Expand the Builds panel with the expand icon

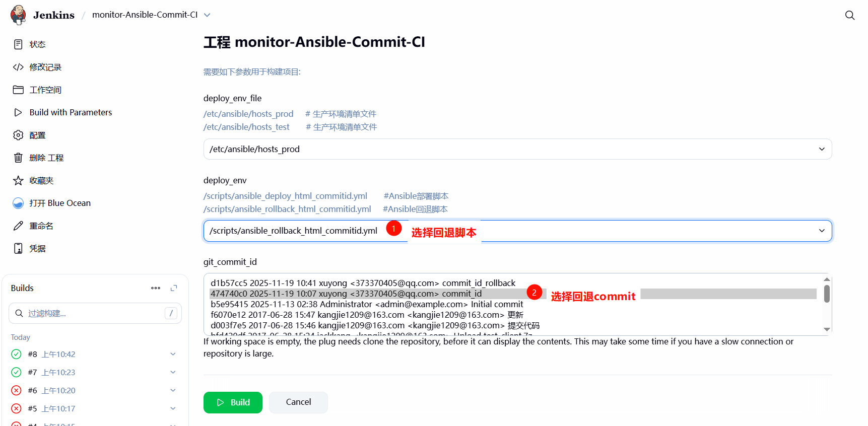click(174, 288)
